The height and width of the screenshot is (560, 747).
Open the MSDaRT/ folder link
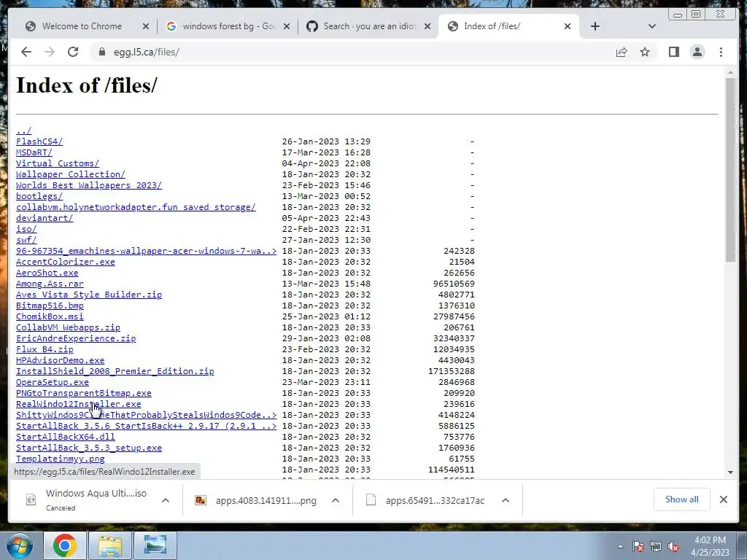pyautogui.click(x=34, y=152)
